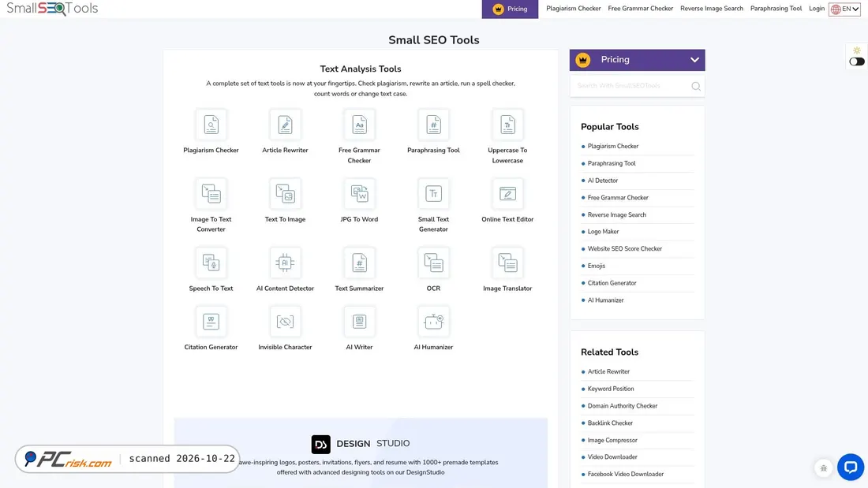Expand the sidebar Pricing dropdown
The width and height of the screenshot is (868, 488).
637,60
